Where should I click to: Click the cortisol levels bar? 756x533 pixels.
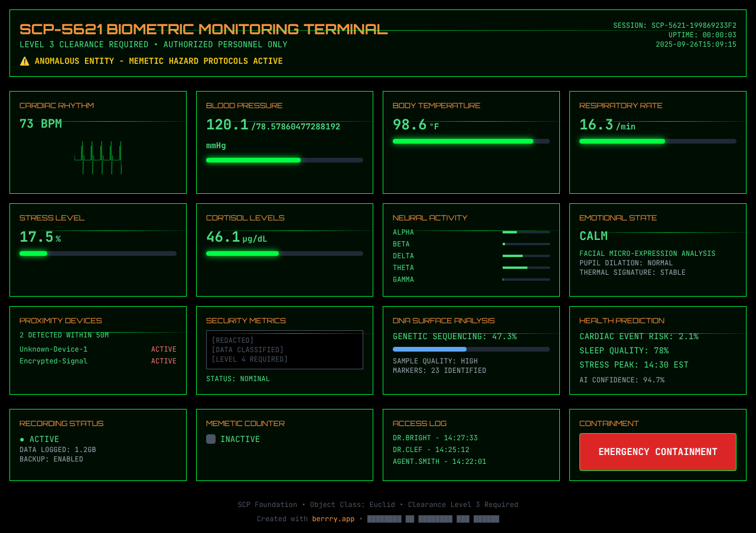[x=284, y=253]
